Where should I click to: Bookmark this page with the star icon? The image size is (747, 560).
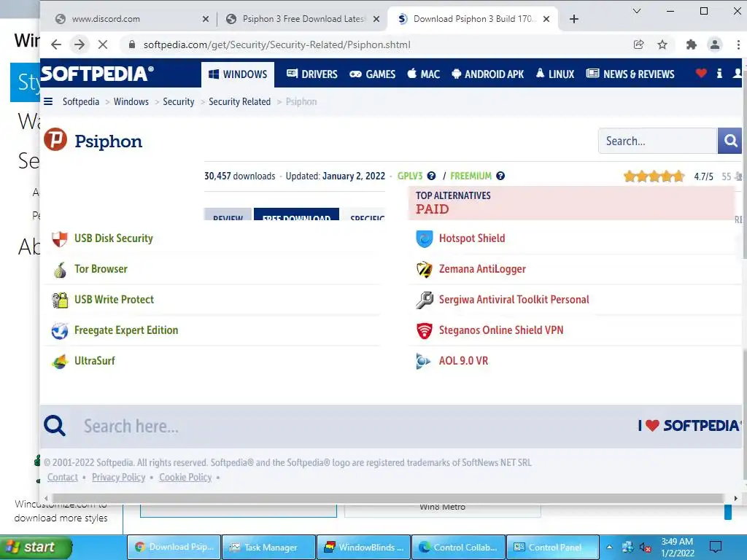click(x=662, y=44)
